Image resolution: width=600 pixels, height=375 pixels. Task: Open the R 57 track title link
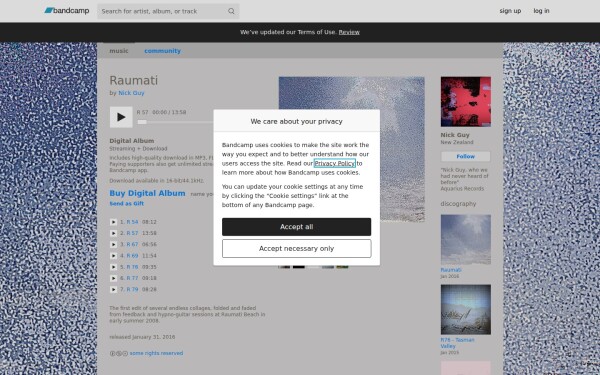[x=132, y=233]
